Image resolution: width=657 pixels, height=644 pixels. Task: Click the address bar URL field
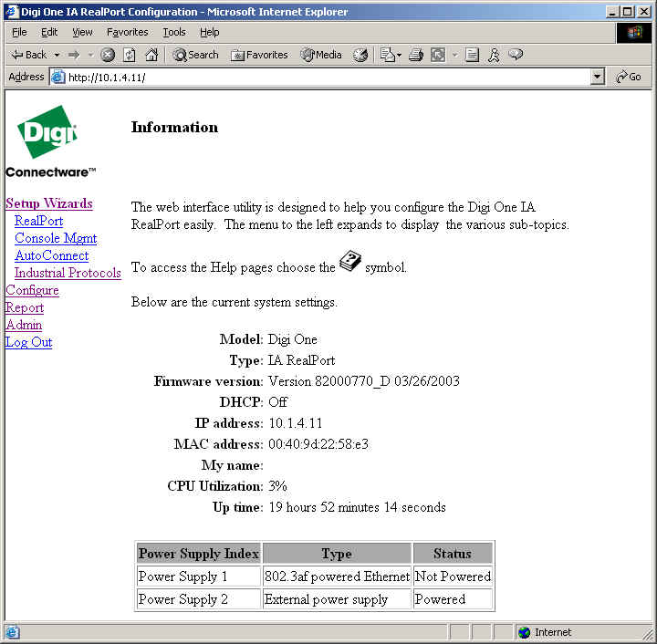pos(319,78)
